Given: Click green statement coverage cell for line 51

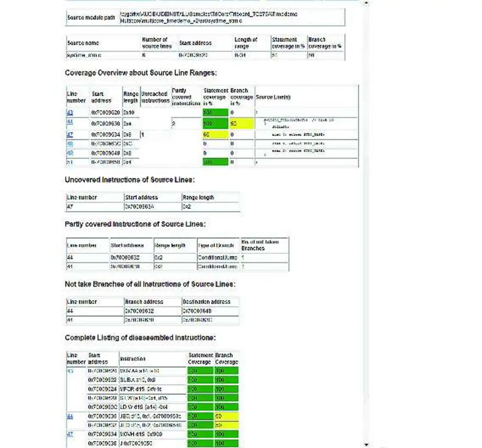Looking at the screenshot, I should coord(215,162).
